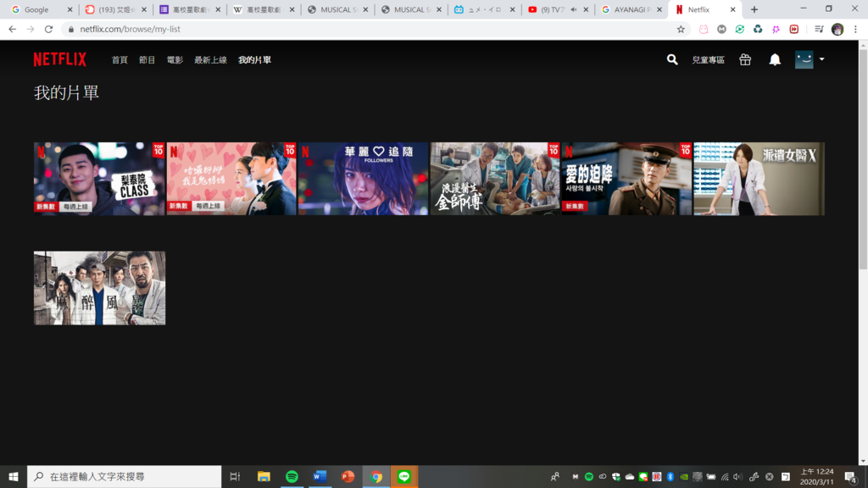This screenshot has width=868, height=488.
Task: Switch to the (193) tab
Action: pos(115,9)
